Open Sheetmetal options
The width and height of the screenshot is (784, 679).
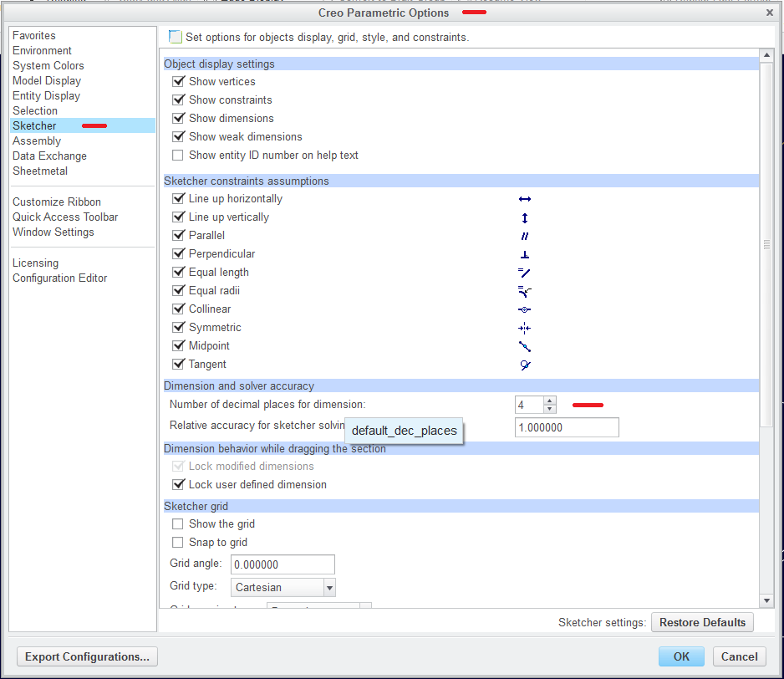coord(40,171)
